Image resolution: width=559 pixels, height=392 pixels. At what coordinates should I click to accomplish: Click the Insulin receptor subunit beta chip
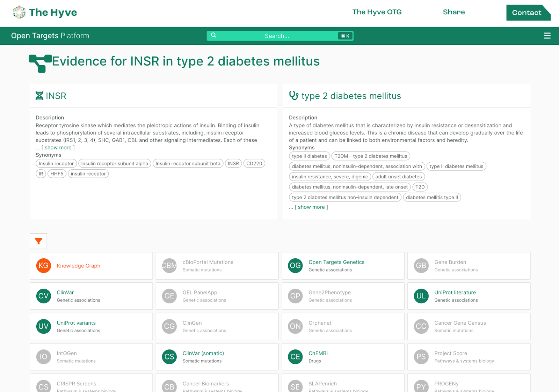[x=188, y=163]
